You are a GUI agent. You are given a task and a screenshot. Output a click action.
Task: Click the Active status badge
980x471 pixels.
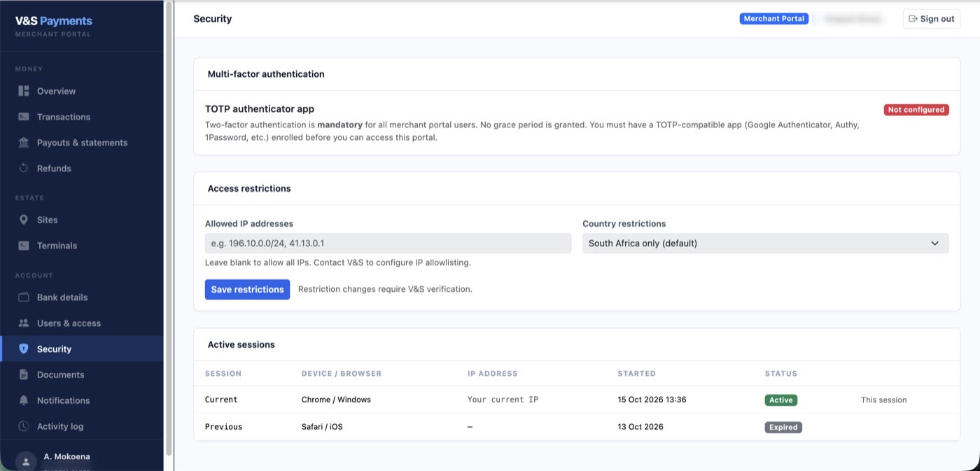(780, 400)
